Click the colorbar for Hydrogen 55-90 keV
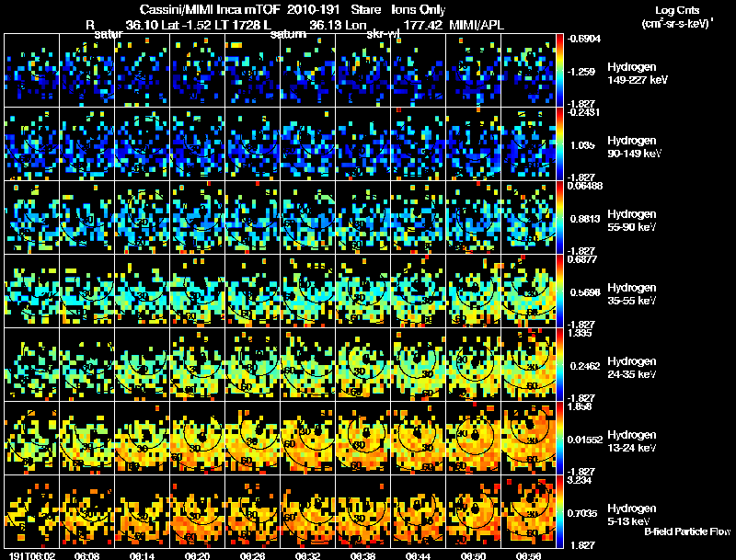Image resolution: width=736 pixels, height=560 pixels. click(x=559, y=217)
